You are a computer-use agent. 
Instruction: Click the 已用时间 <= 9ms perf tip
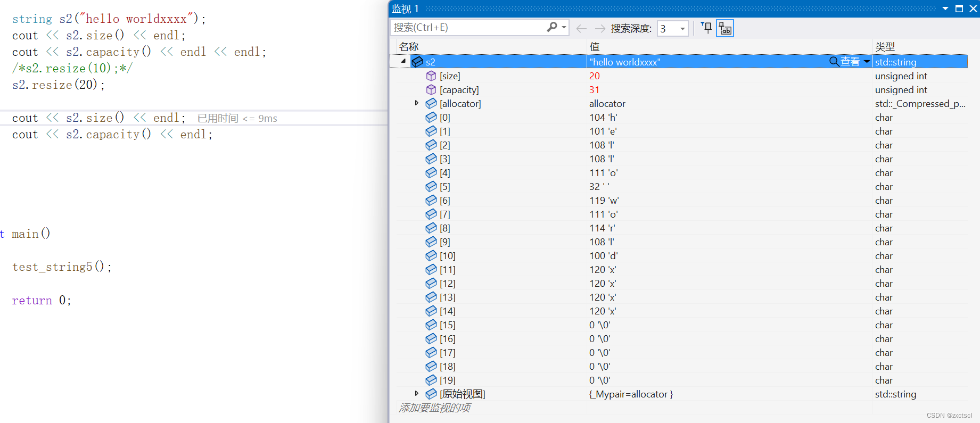(237, 118)
